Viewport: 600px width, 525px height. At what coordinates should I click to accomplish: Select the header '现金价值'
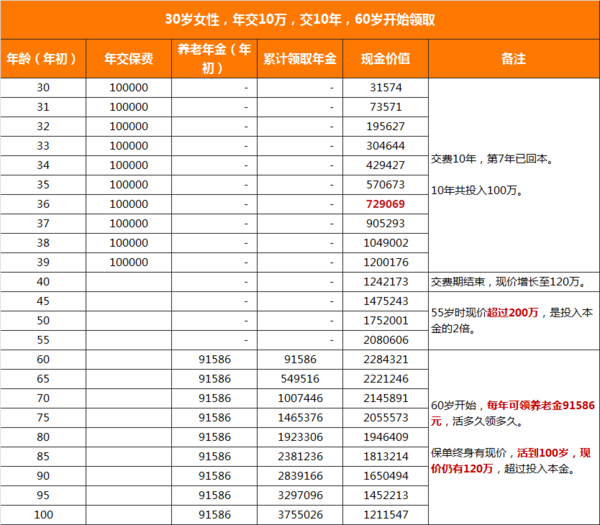pyautogui.click(x=386, y=59)
